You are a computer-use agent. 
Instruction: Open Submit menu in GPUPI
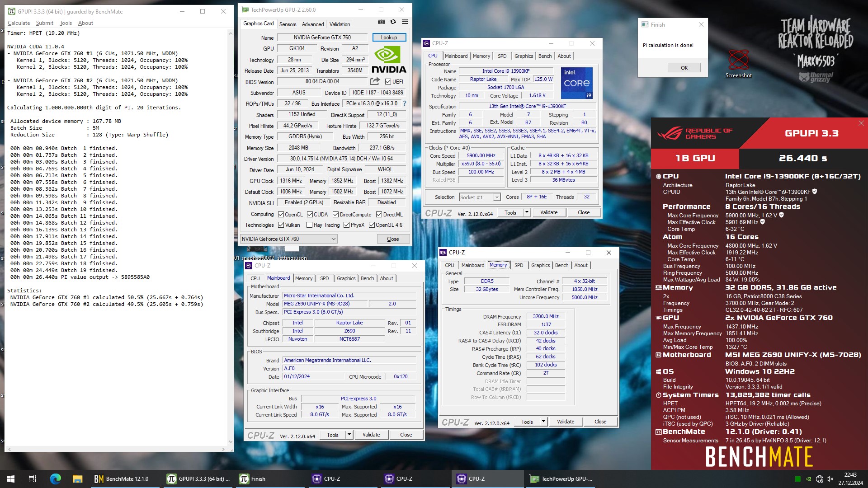pyautogui.click(x=45, y=23)
